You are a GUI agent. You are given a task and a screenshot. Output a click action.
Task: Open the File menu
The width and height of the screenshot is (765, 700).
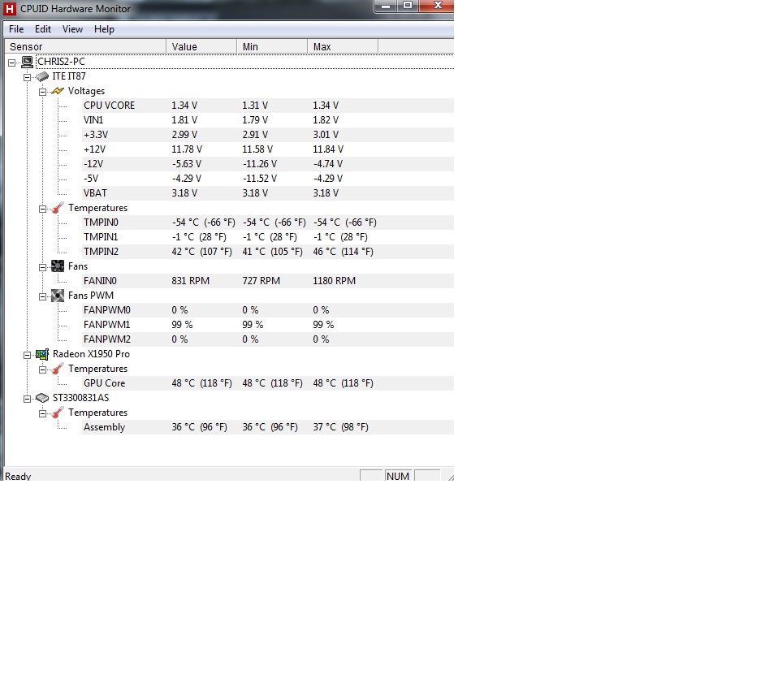click(16, 29)
